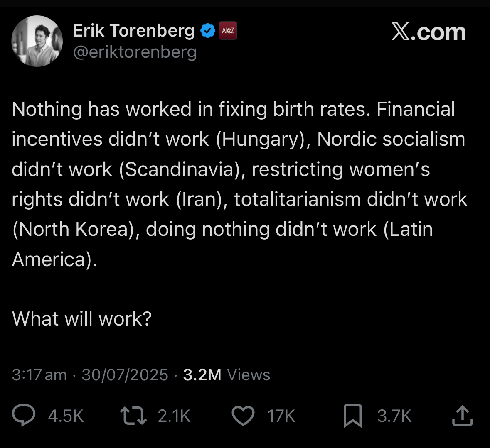The width and height of the screenshot is (490, 448).
Task: Click the blue verified checkmark badge
Action: pos(207,31)
